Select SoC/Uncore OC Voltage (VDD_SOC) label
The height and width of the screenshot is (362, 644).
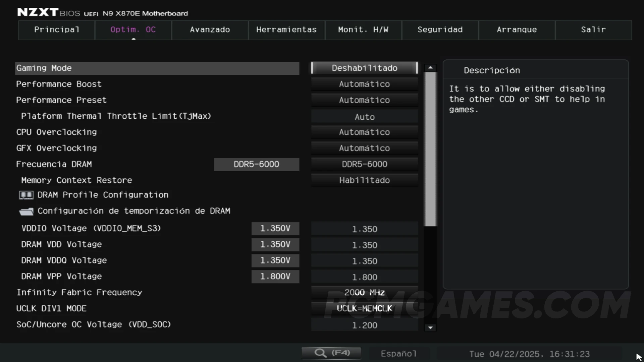coord(94,325)
